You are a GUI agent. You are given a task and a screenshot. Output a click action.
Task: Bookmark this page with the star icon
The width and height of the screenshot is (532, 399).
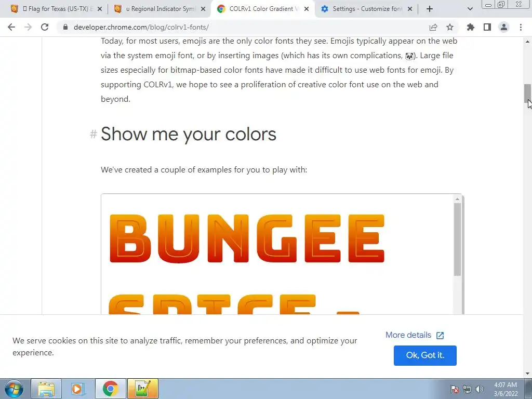pos(450,27)
